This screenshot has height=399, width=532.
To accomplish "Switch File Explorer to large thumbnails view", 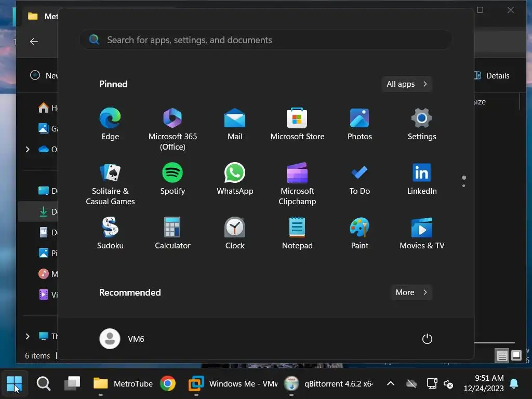I will tap(516, 355).
